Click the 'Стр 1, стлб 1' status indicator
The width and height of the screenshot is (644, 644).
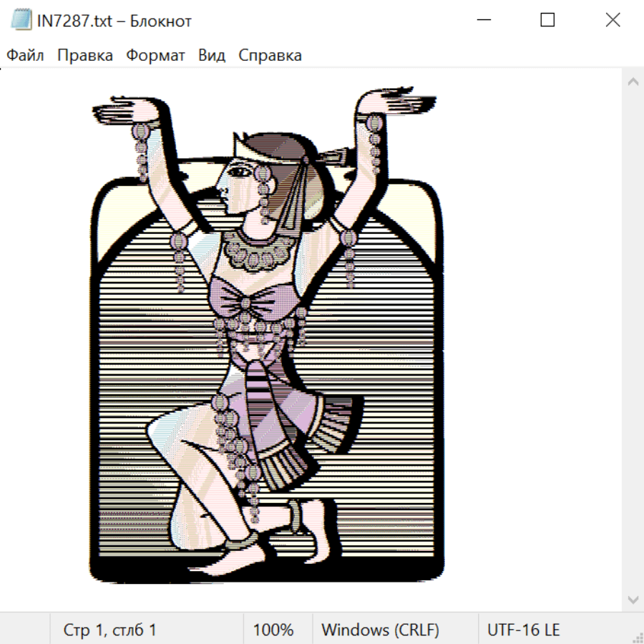pyautogui.click(x=110, y=630)
